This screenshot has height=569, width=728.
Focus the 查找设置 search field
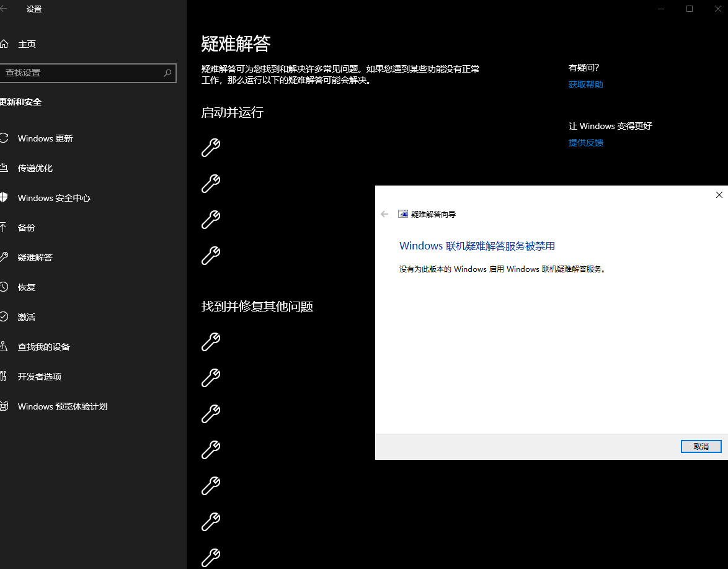88,73
